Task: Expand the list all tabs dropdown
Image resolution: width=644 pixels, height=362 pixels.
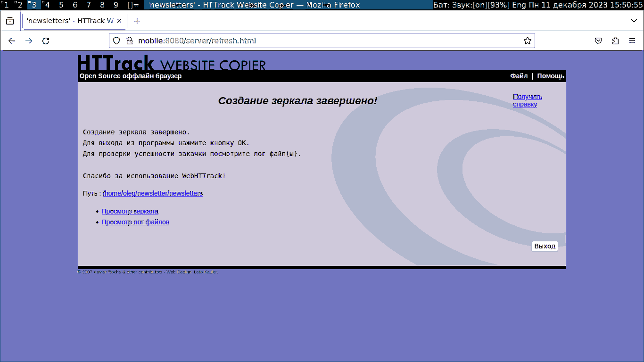Action: [634, 21]
